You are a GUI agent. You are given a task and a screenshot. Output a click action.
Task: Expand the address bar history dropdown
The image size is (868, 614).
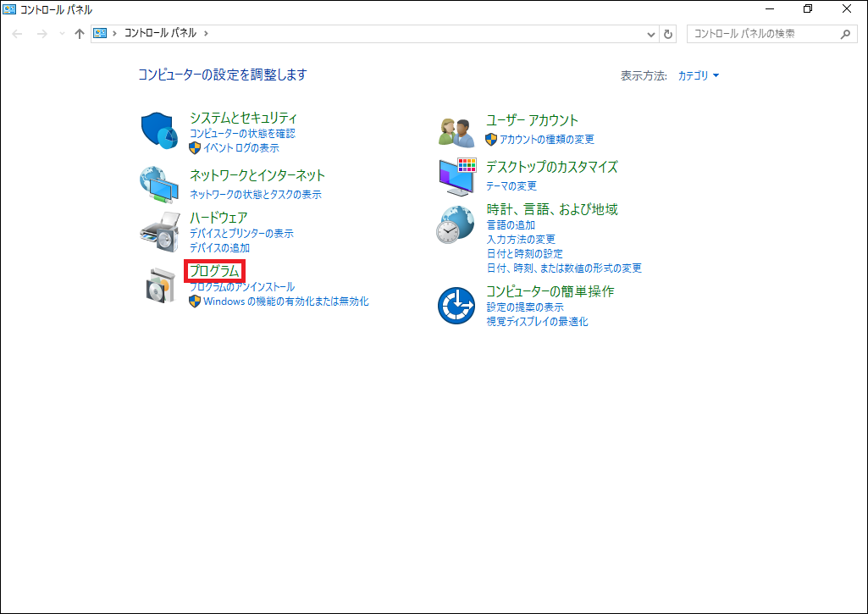[651, 35]
